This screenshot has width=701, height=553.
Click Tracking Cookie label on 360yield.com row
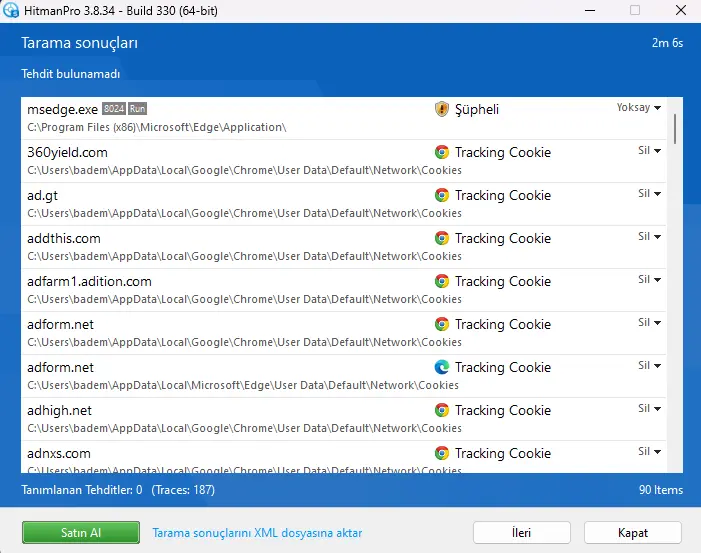[503, 152]
